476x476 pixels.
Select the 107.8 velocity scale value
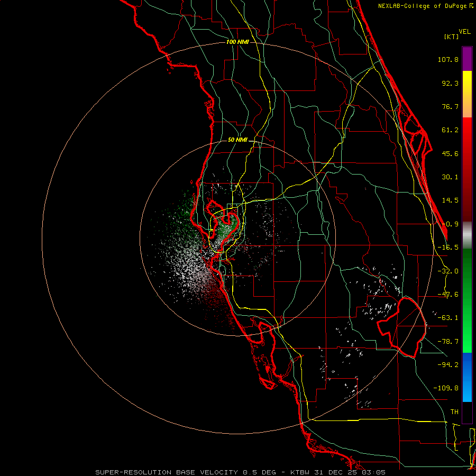(448, 59)
